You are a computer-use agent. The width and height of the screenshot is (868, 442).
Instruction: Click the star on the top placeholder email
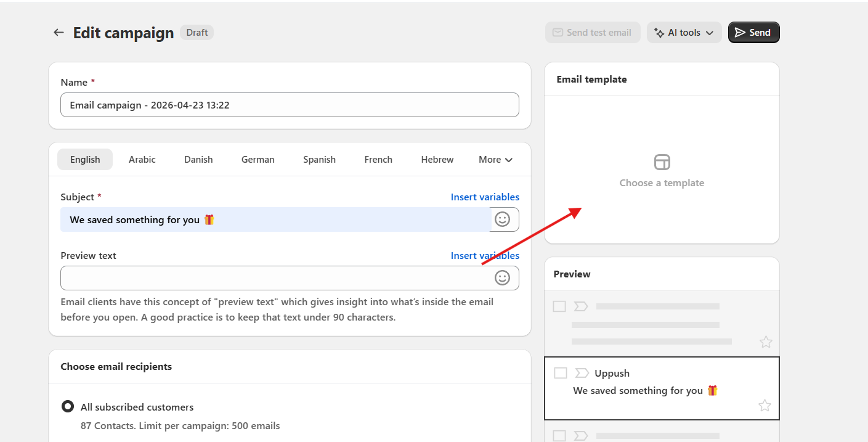coord(766,342)
